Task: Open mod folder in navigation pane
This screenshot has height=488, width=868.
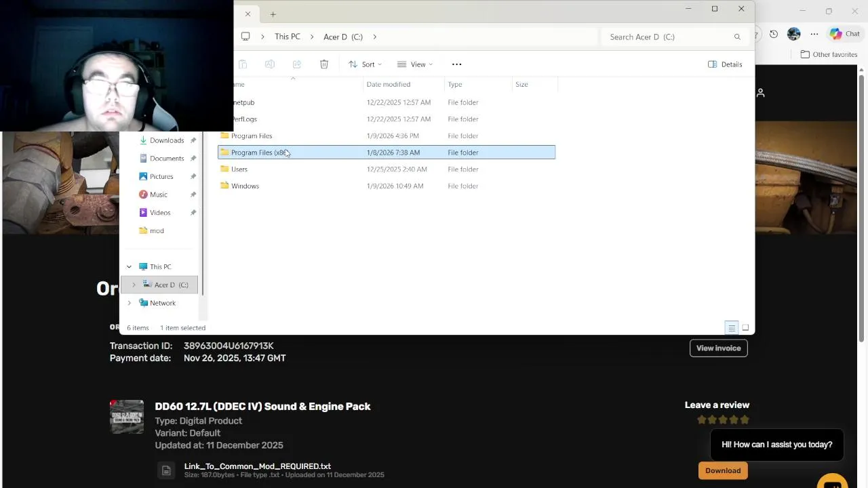Action: point(157,230)
